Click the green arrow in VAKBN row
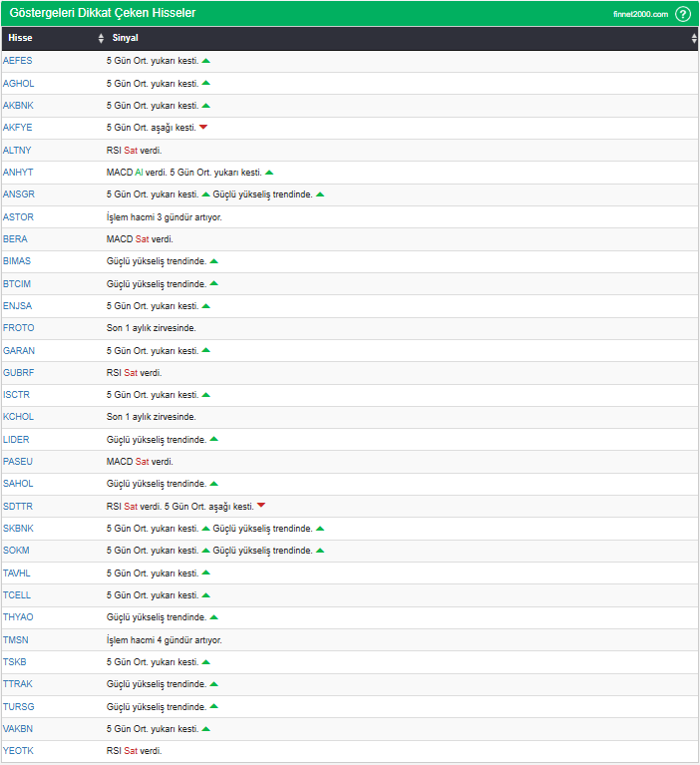The height and width of the screenshot is (765, 700). pos(205,729)
